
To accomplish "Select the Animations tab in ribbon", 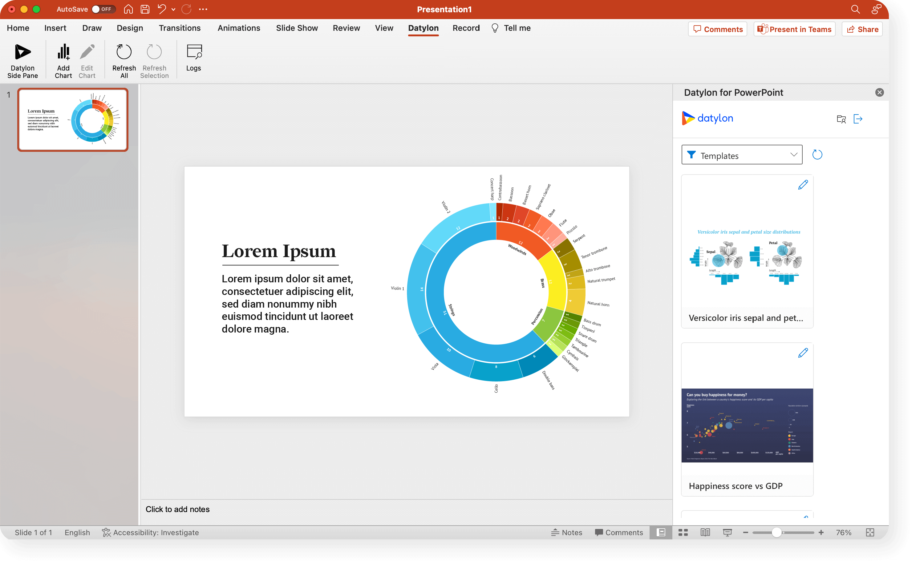I will (239, 28).
